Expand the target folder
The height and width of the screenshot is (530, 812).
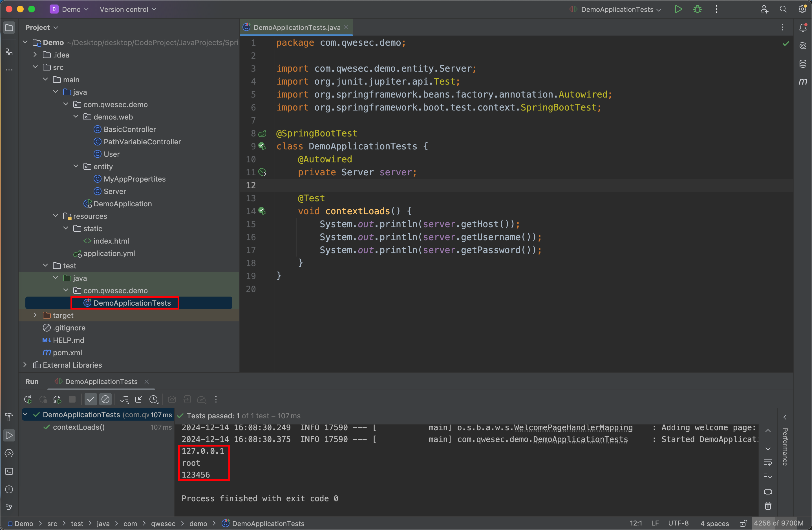pyautogui.click(x=35, y=315)
